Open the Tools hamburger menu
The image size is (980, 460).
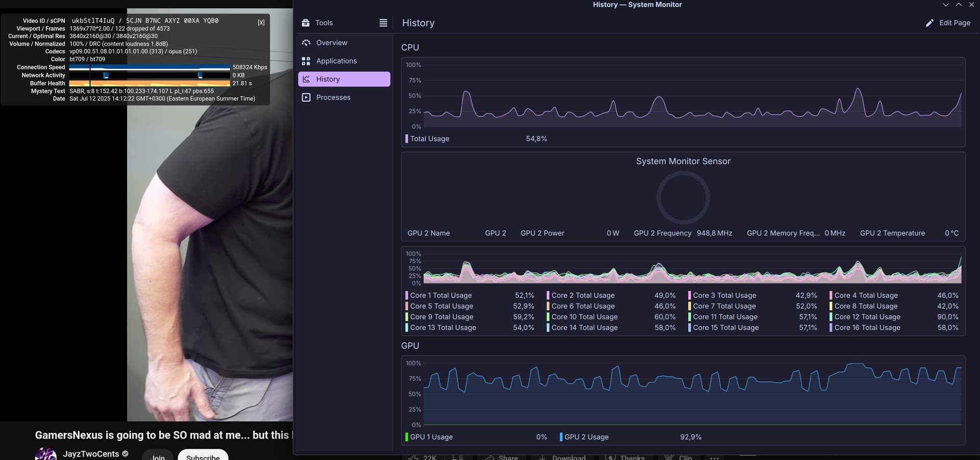pos(383,23)
